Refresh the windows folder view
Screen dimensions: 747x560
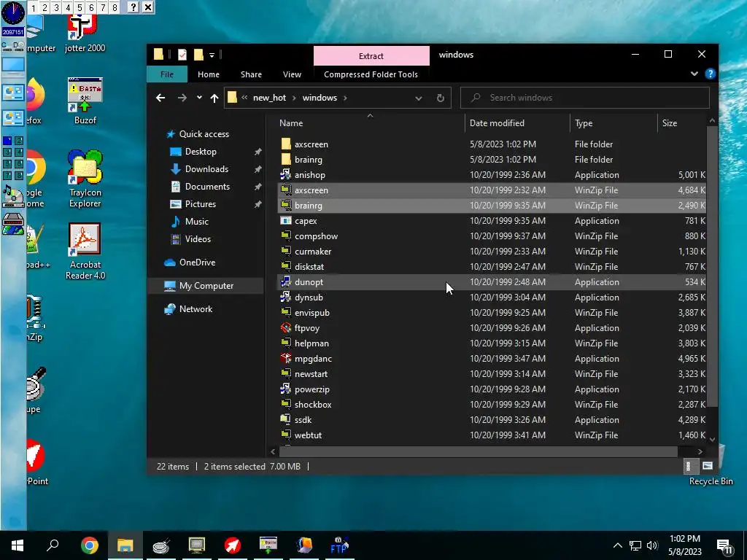pyautogui.click(x=441, y=98)
